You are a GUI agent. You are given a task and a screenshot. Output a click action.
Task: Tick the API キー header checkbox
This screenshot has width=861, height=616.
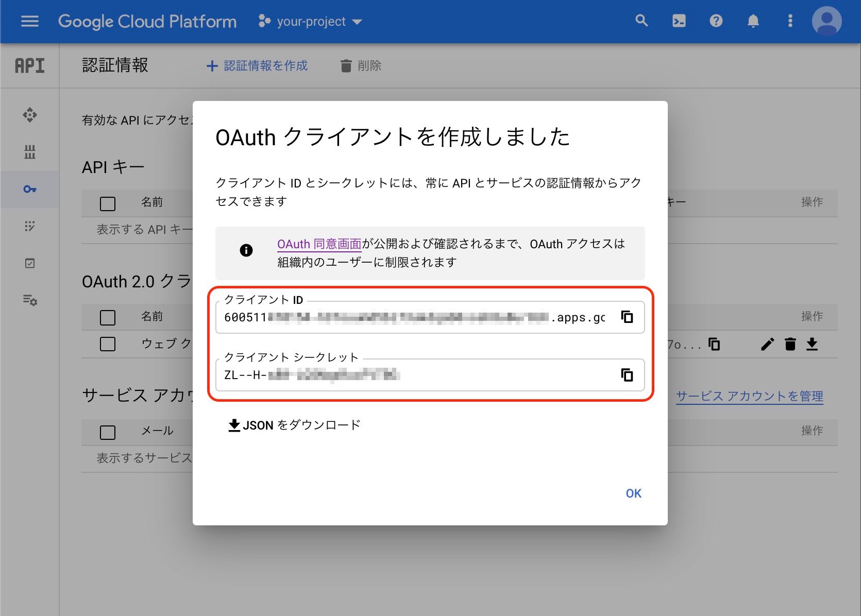pyautogui.click(x=108, y=203)
